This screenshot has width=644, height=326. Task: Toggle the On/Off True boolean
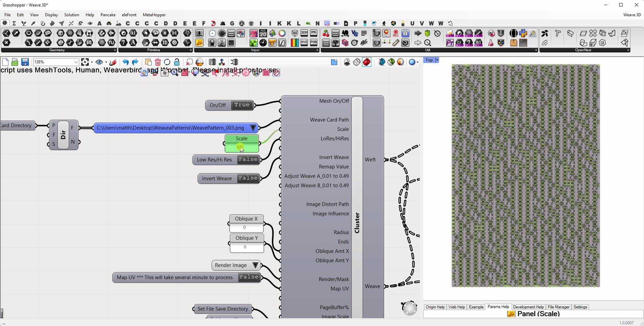click(x=242, y=105)
